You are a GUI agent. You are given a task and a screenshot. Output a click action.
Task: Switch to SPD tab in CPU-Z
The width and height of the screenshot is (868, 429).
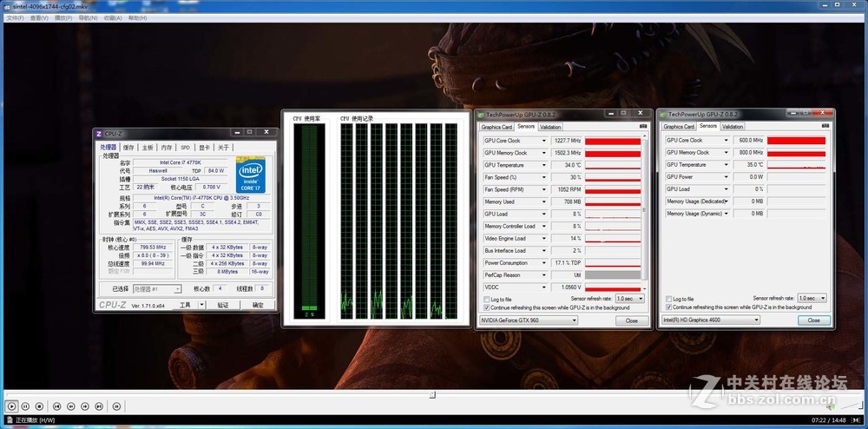[185, 148]
